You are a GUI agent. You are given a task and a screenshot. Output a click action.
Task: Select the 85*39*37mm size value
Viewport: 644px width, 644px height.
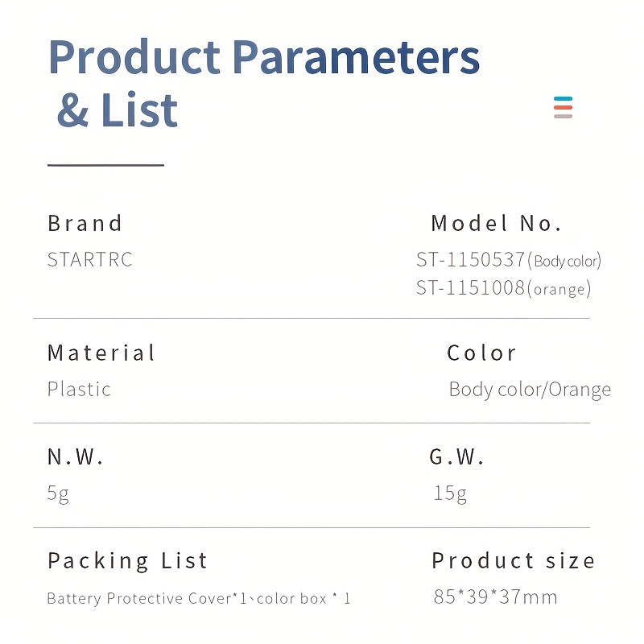point(495,597)
